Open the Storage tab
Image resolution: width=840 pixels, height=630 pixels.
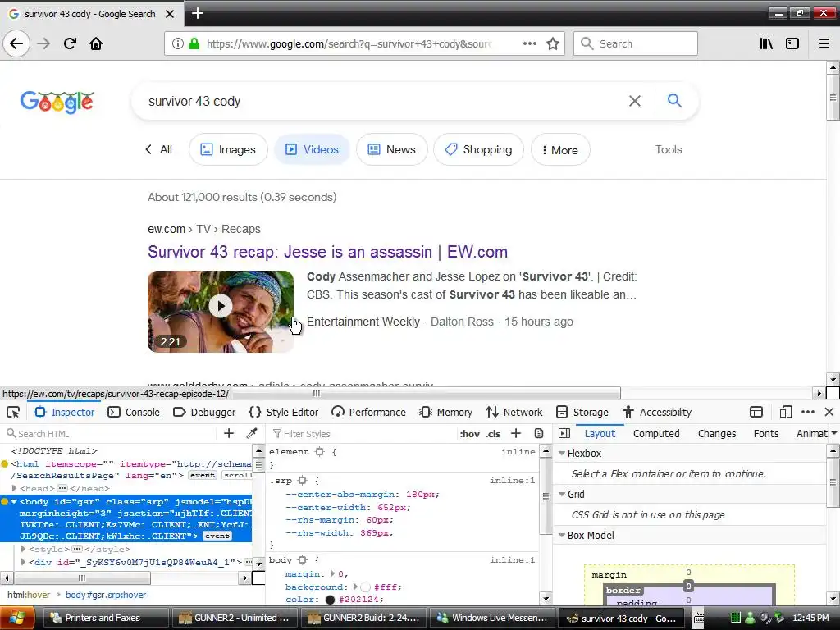click(582, 412)
